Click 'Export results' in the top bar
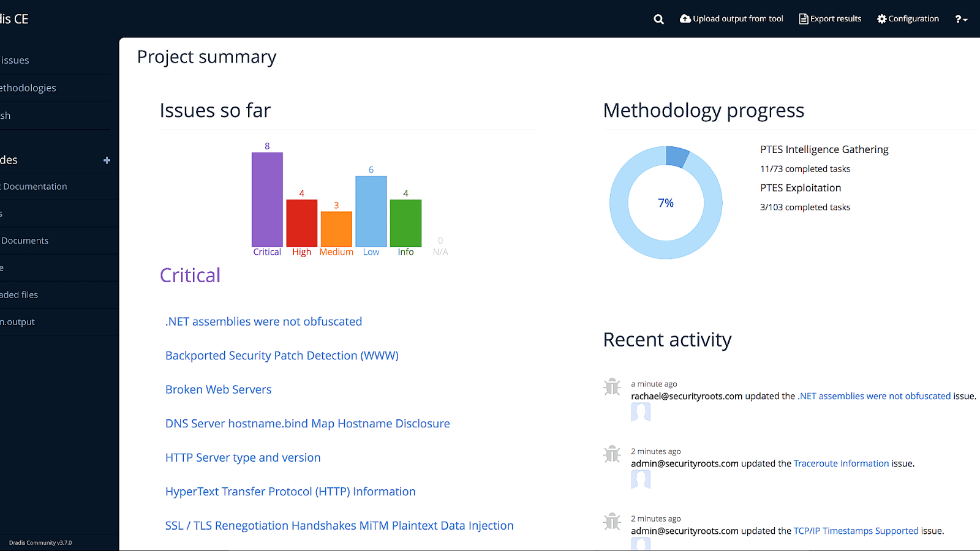Screen dimensions: 980x551 [x=835, y=18]
